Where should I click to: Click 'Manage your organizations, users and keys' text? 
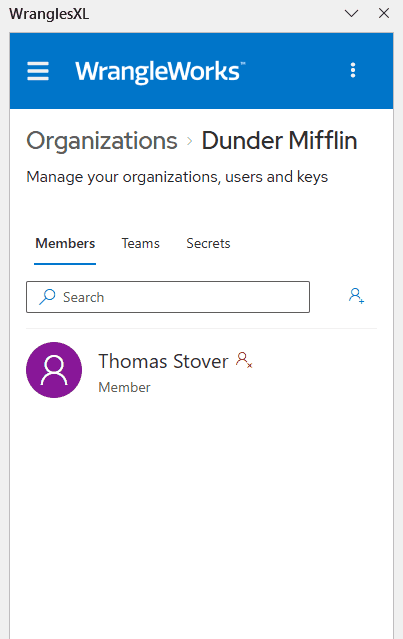[x=177, y=178]
